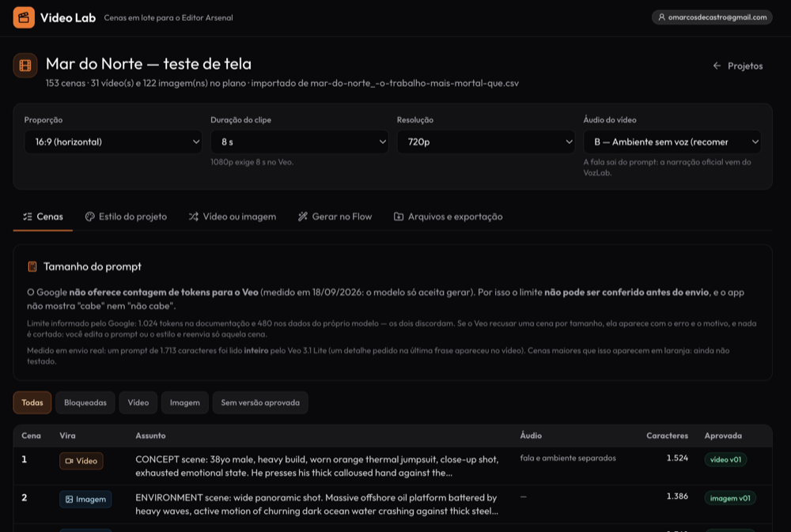Click the 'Cenas em lote para o Editor Arsenal' tagline
Viewport: 791px width, 532px height.
[168, 17]
